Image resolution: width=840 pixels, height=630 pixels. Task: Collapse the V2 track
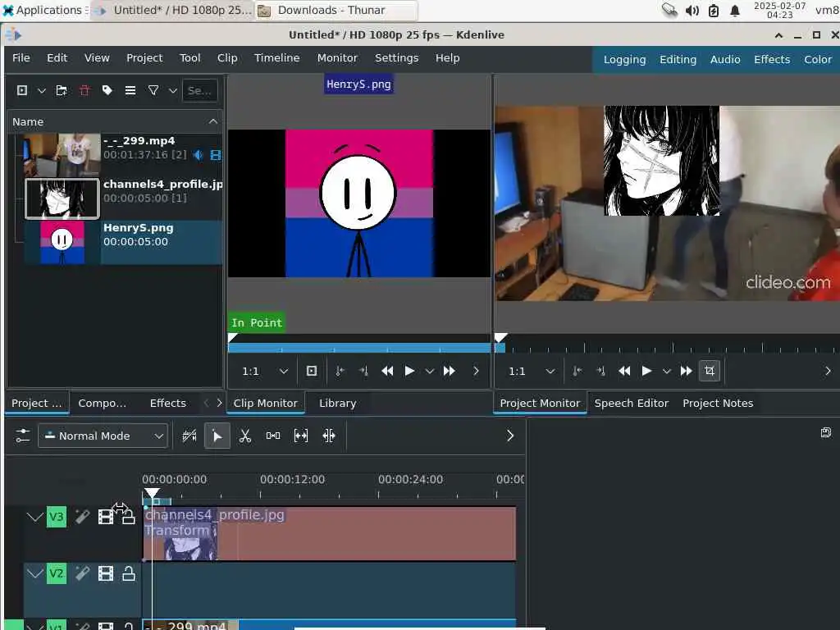pyautogui.click(x=34, y=573)
